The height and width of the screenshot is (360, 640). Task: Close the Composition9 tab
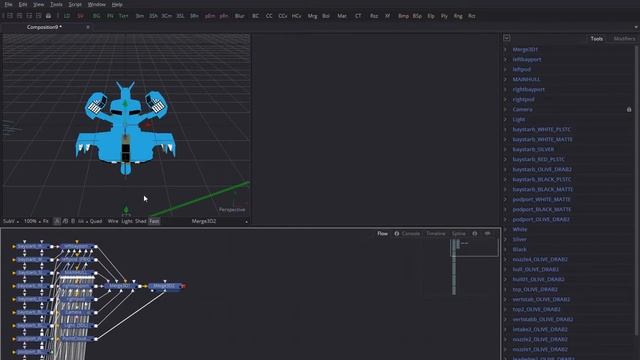tap(88, 27)
